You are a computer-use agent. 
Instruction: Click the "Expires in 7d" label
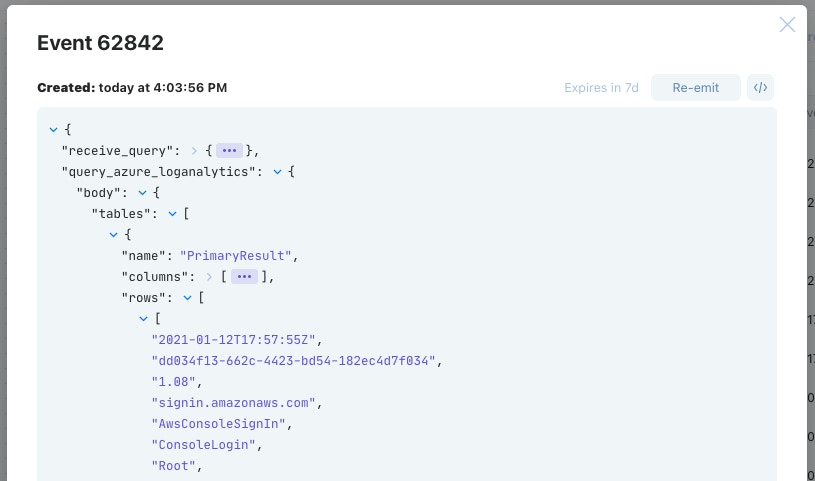click(x=601, y=88)
